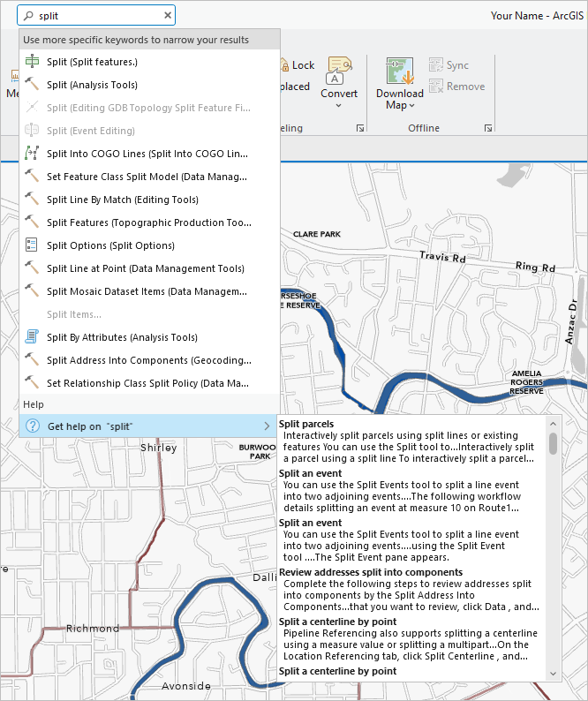Click the Split By Attributes script icon

click(x=33, y=337)
